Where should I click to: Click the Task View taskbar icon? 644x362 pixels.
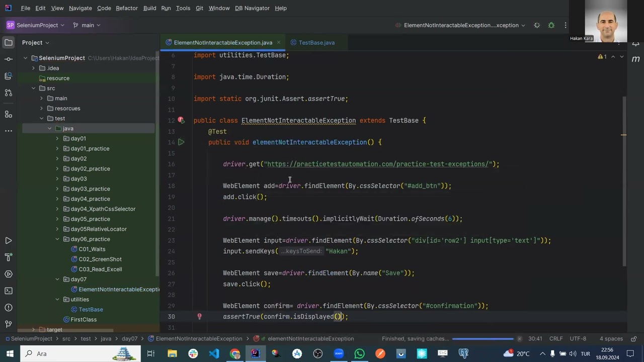pyautogui.click(x=150, y=353)
